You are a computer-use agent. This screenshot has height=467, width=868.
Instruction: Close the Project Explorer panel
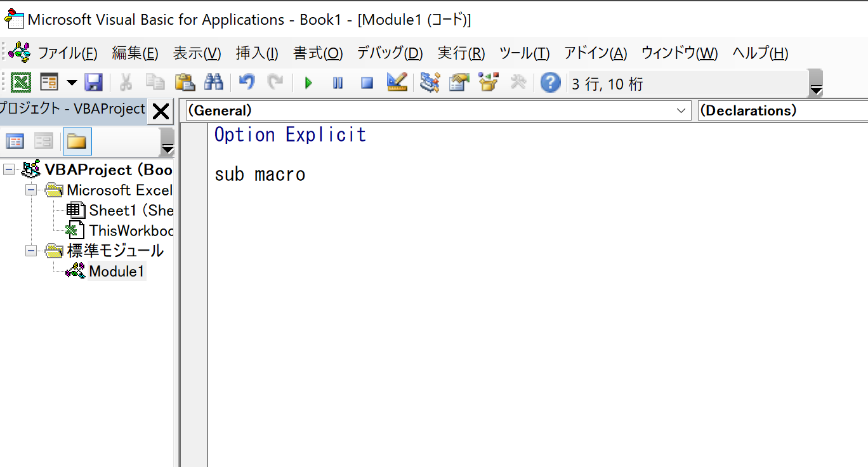pyautogui.click(x=161, y=112)
